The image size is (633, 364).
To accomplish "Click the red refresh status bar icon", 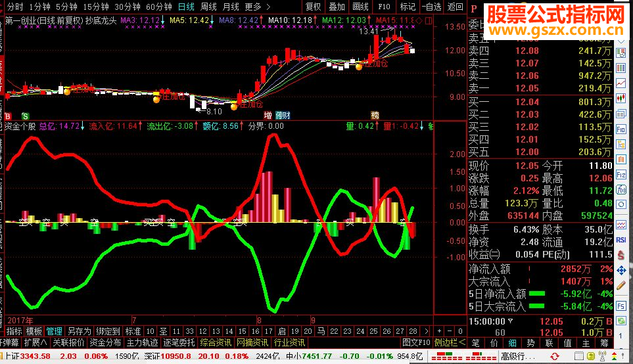I will 555,356.
